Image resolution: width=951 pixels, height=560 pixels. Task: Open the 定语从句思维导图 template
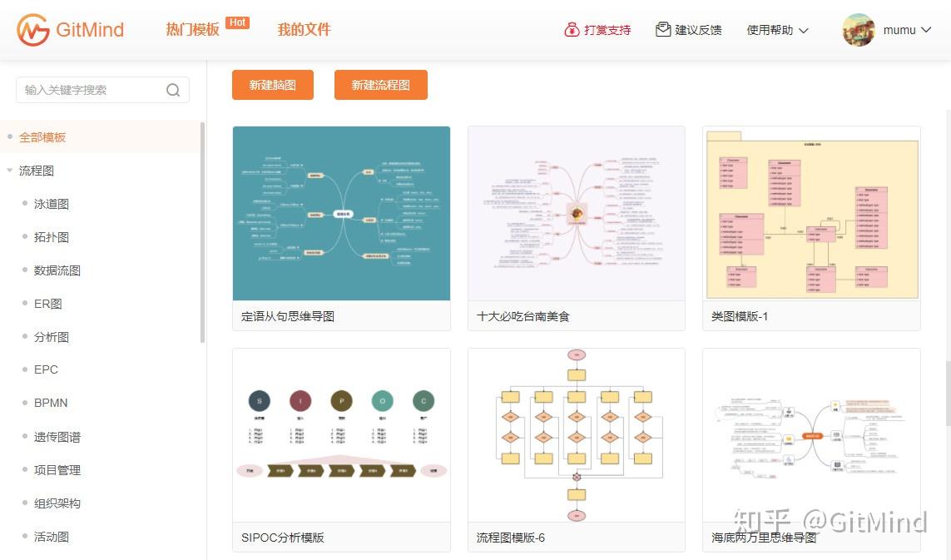tap(341, 214)
